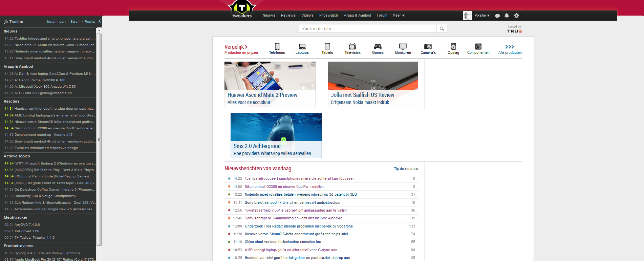
Task: Open the Vergelijk producten en prijzen link
Action: point(241,49)
